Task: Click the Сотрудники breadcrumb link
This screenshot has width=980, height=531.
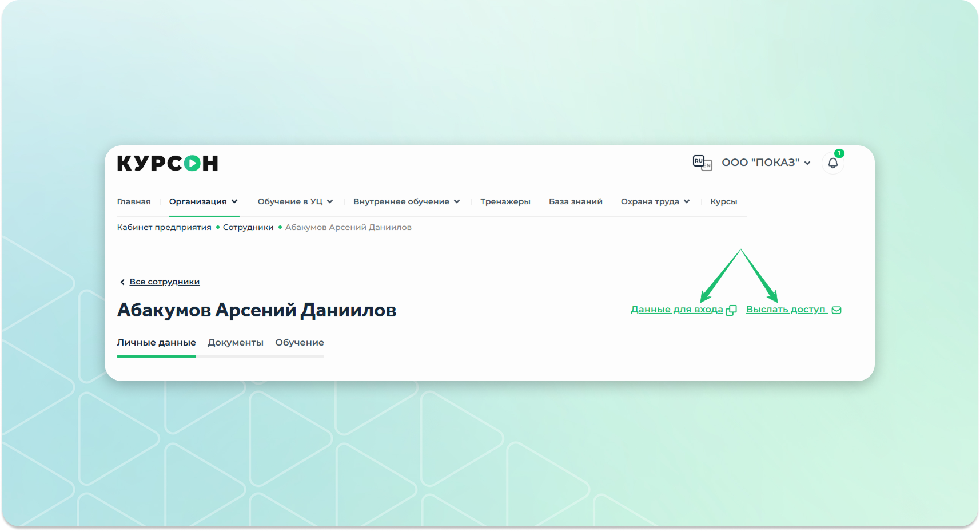Action: click(248, 227)
